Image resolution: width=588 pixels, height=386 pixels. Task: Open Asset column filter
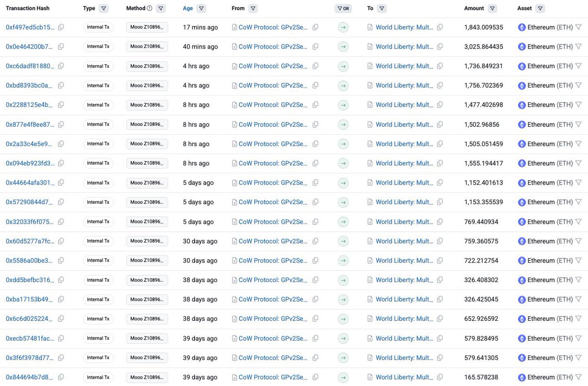[x=540, y=8]
